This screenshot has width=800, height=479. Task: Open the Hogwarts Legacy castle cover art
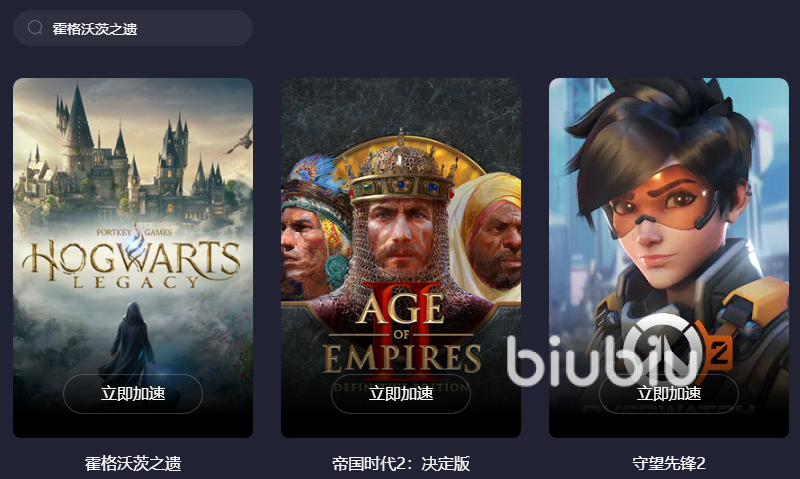coord(133,258)
